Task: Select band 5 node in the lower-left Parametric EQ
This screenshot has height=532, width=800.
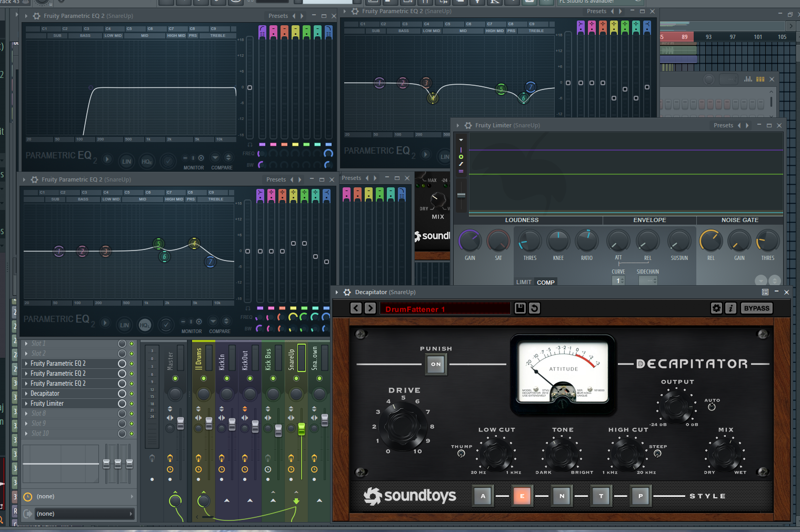Action: click(158, 243)
